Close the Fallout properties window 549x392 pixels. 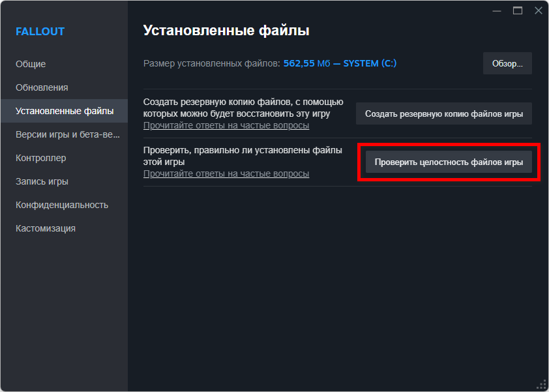(539, 10)
